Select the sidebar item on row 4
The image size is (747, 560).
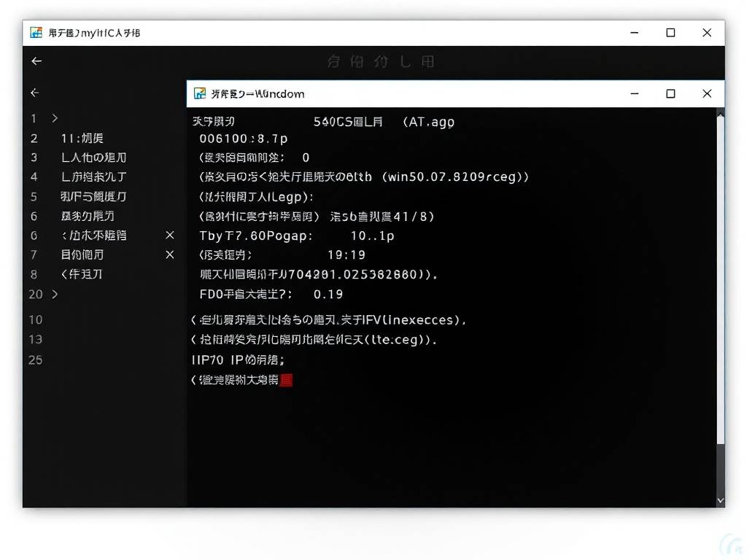(94, 177)
